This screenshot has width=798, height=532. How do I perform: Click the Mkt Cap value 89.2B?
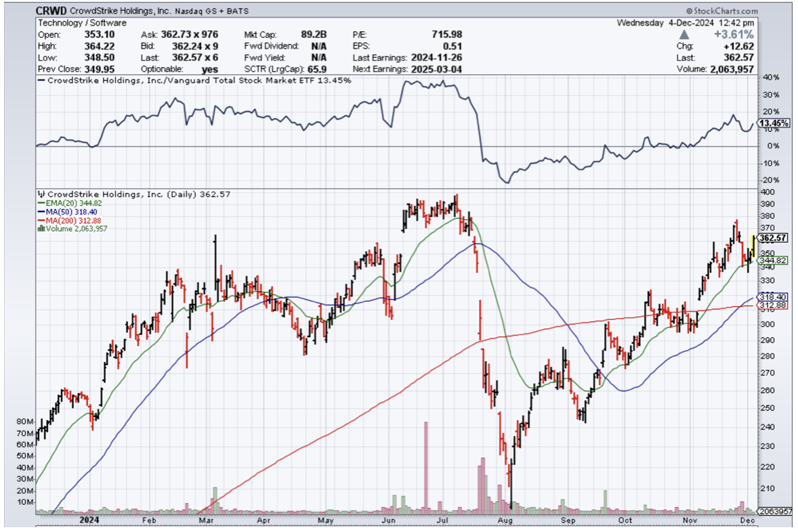pyautogui.click(x=314, y=35)
